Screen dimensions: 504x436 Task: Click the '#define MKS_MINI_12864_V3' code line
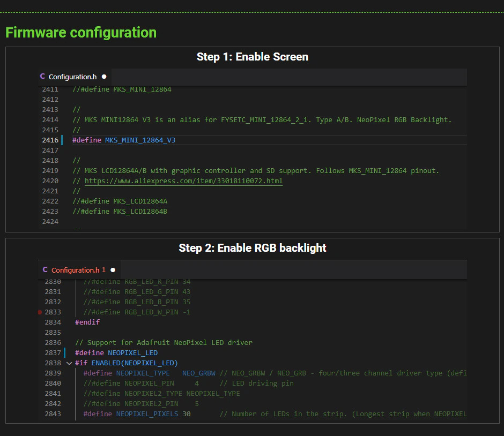point(124,140)
